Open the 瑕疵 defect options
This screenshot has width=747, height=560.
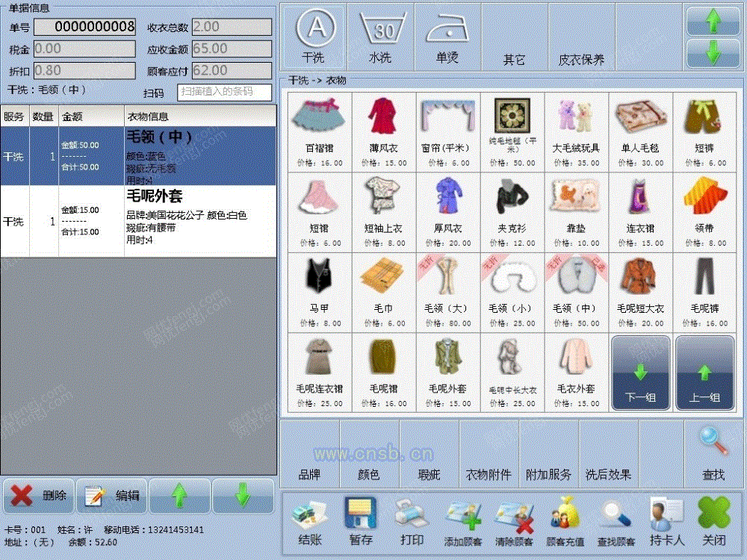(x=430, y=454)
